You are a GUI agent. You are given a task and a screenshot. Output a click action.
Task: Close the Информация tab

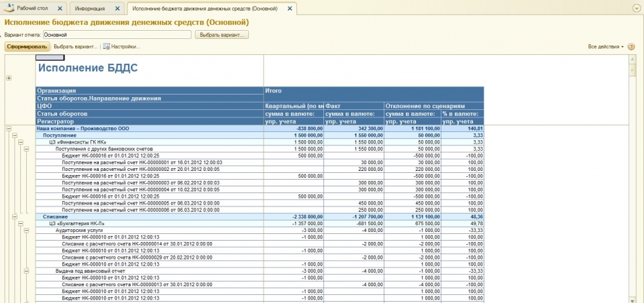point(117,8)
